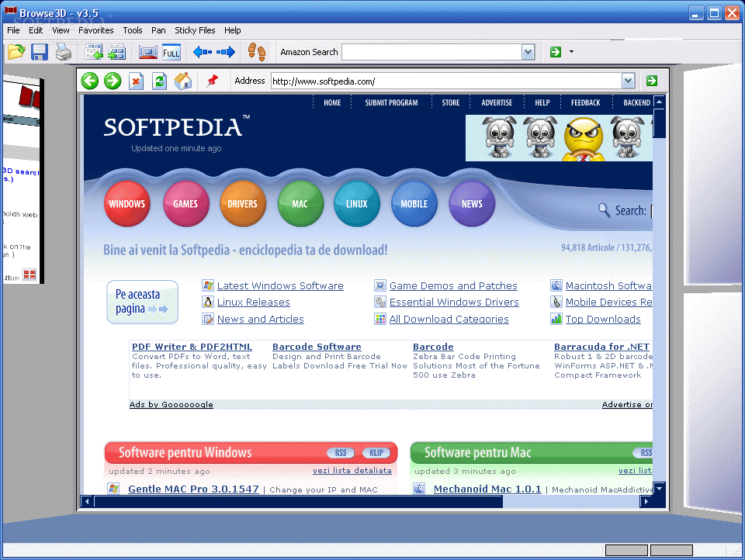Open the Help menu

(233, 30)
